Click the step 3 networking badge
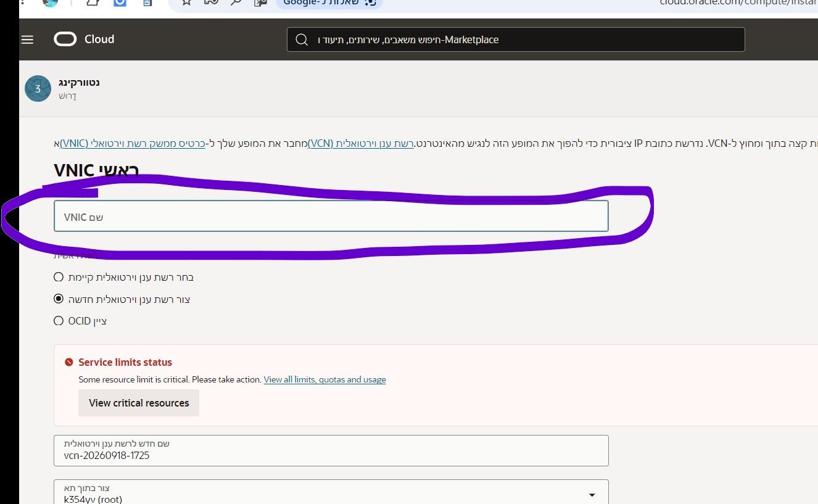The image size is (818, 504). tap(38, 89)
